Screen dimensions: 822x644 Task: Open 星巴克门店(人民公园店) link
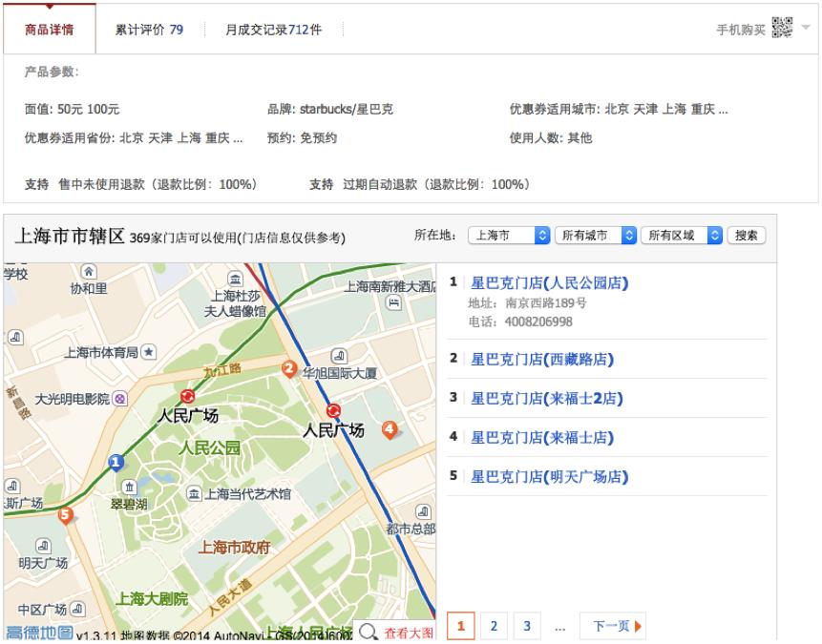point(549,283)
